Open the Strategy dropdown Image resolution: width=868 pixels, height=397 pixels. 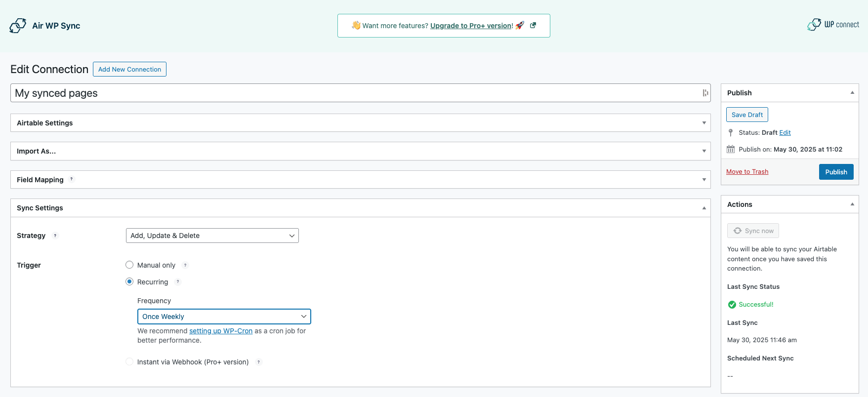212,236
